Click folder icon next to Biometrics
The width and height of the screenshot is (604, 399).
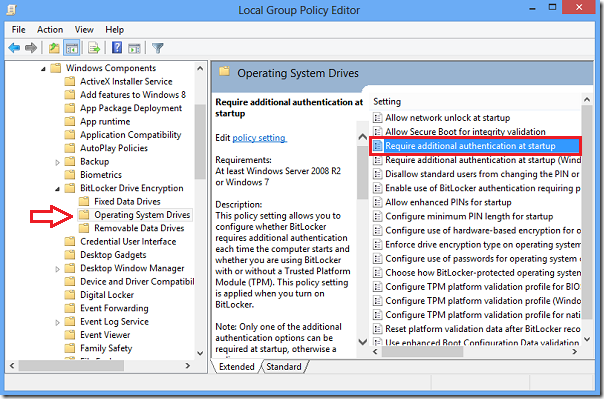70,175
